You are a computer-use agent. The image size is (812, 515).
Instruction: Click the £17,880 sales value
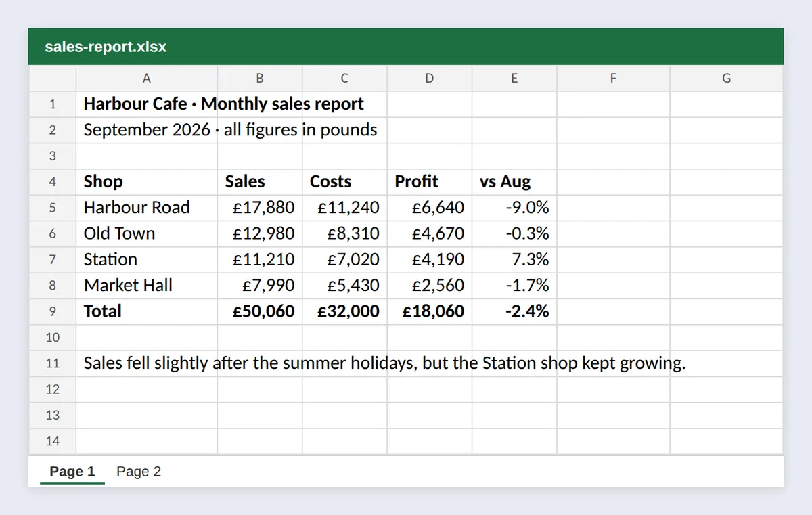coord(260,208)
